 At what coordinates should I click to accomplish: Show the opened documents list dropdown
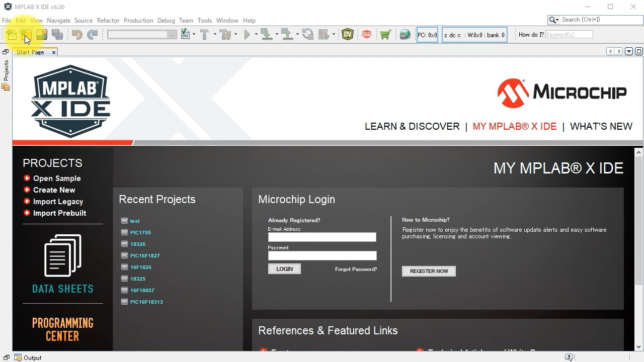629,51
